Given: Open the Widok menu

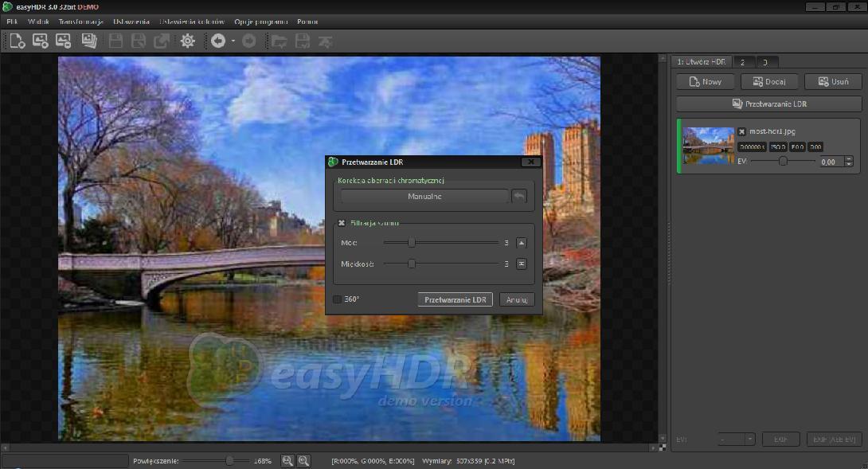Looking at the screenshot, I should (x=38, y=21).
